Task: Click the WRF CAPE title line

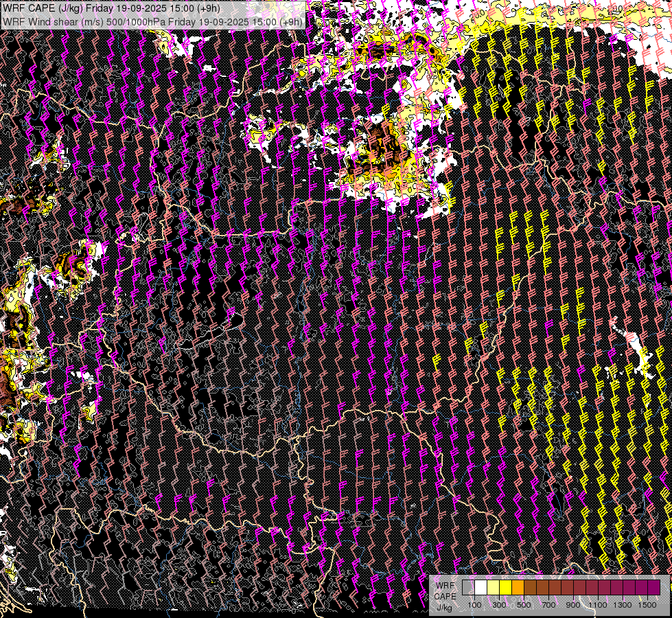Action: [x=111, y=8]
